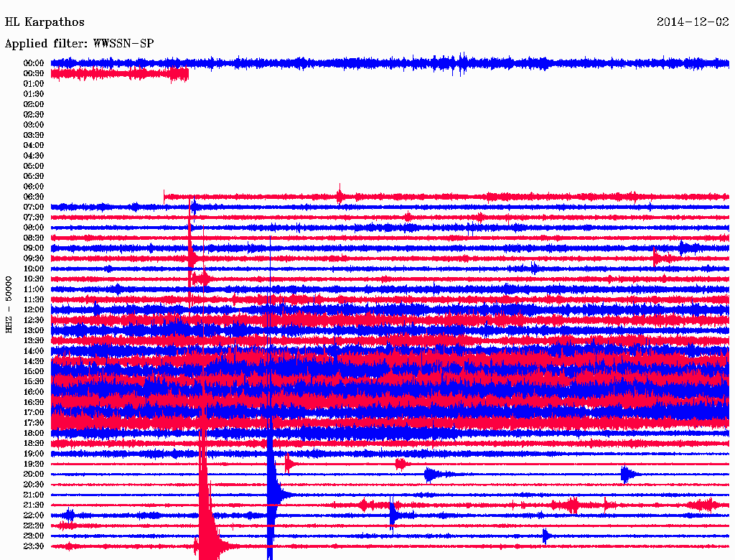The width and height of the screenshot is (735, 560).
Task: Select the 10:00 time label
Action: pos(34,269)
